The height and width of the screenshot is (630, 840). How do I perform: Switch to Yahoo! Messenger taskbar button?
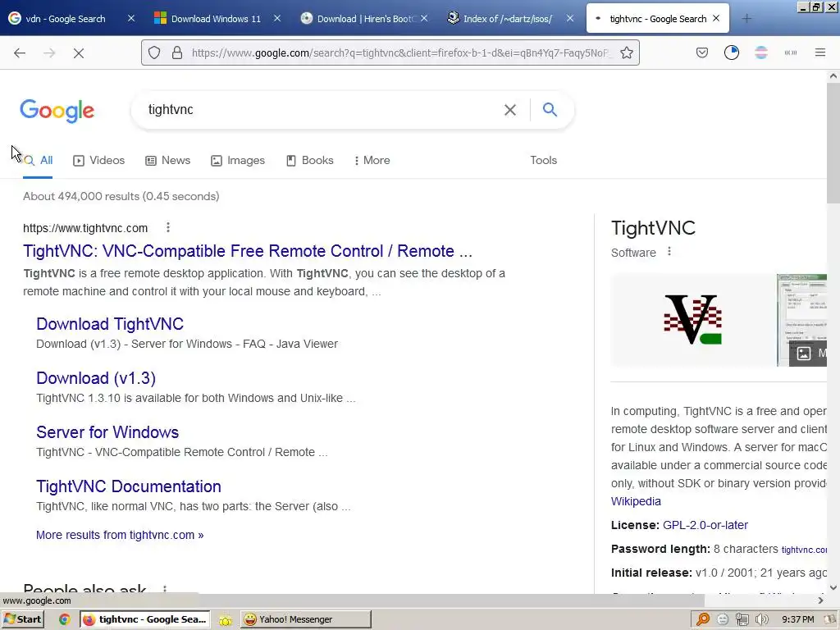pos(305,619)
